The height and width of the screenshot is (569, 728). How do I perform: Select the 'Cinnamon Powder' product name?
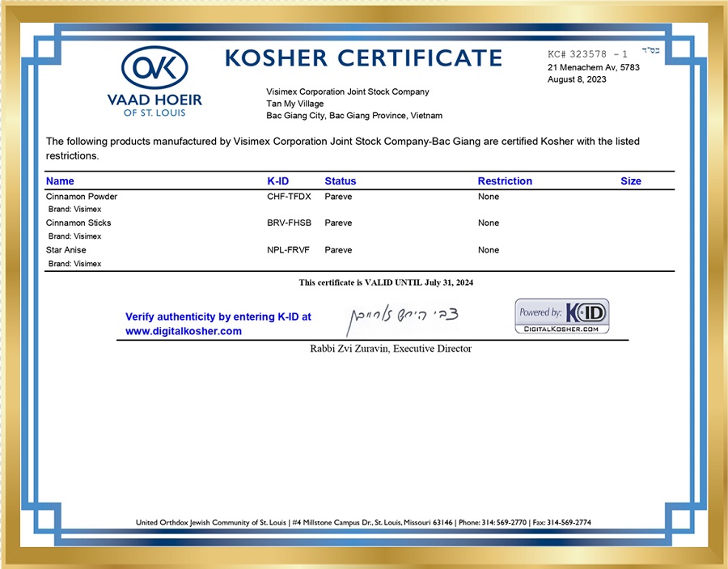coord(81,197)
